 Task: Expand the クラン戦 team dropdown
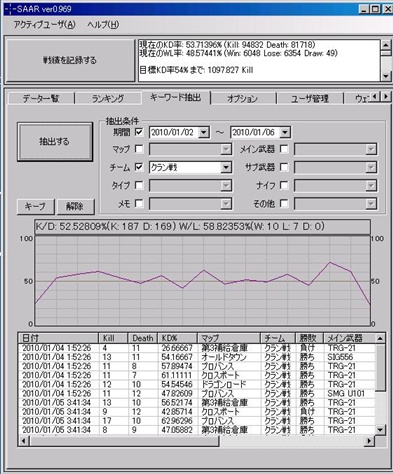pos(226,167)
